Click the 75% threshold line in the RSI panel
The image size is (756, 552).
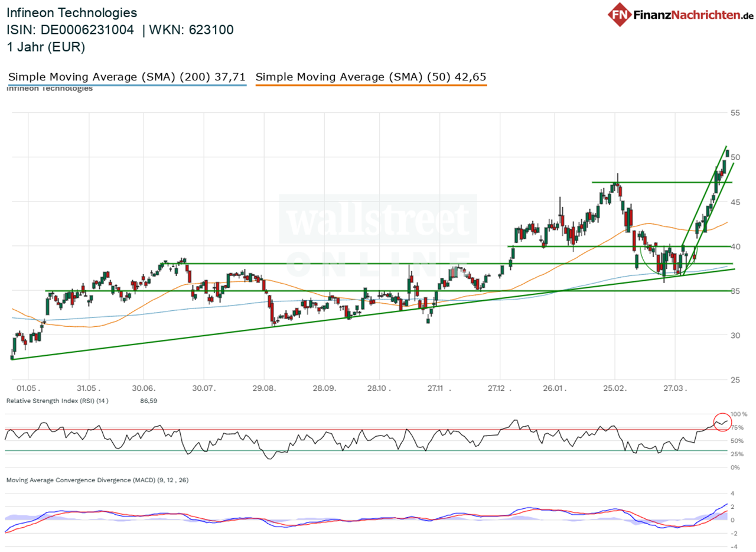click(354, 429)
